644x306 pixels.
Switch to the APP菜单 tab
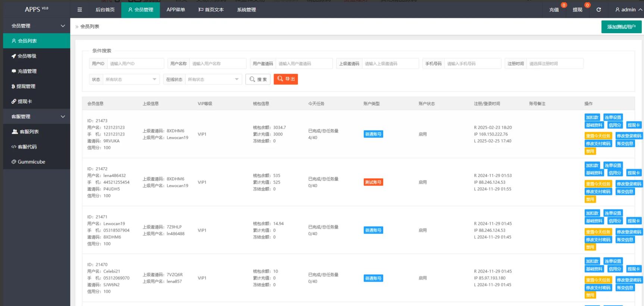pyautogui.click(x=175, y=10)
